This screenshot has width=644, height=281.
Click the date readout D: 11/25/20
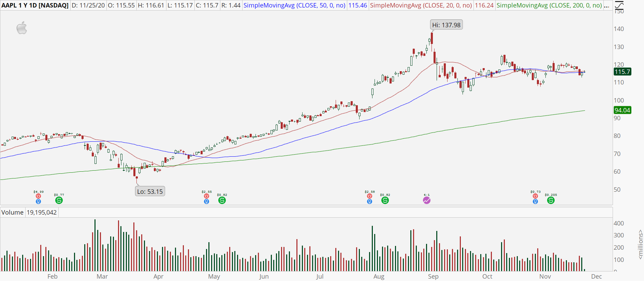click(x=88, y=5)
